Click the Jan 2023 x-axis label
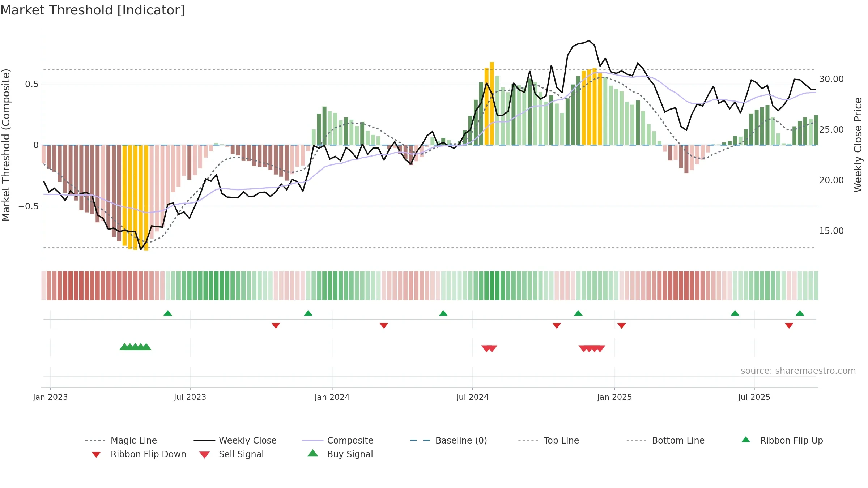Viewport: 868px width, 488px height. pyautogui.click(x=50, y=397)
